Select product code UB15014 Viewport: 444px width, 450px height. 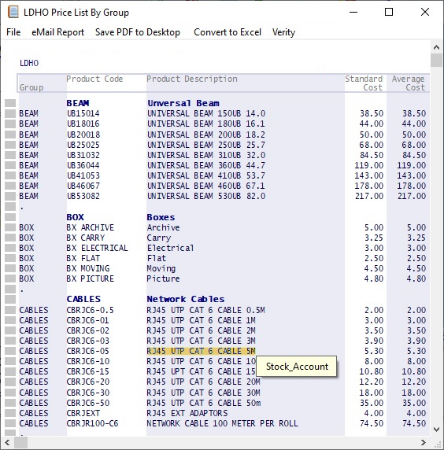click(x=83, y=114)
